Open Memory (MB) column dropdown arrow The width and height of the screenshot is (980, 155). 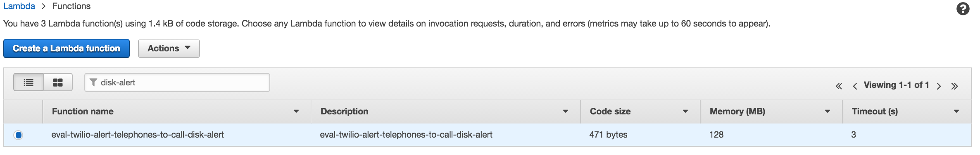(x=828, y=111)
